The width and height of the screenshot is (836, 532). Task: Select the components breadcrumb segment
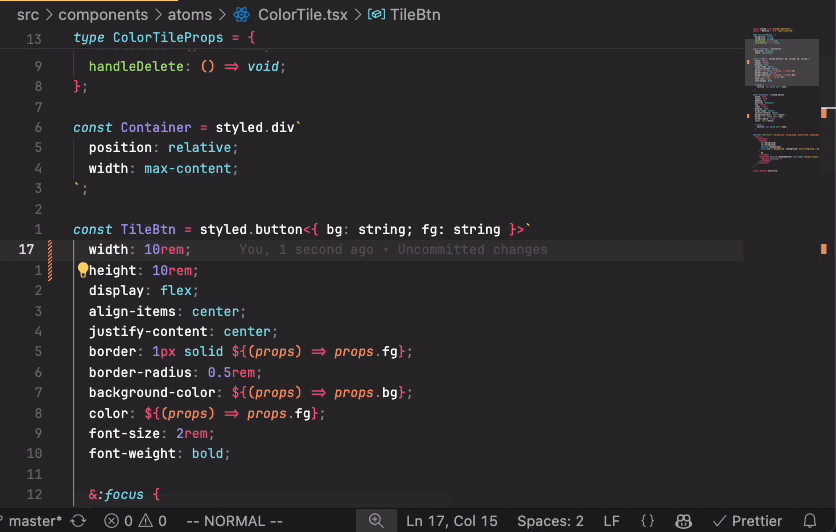tap(101, 15)
